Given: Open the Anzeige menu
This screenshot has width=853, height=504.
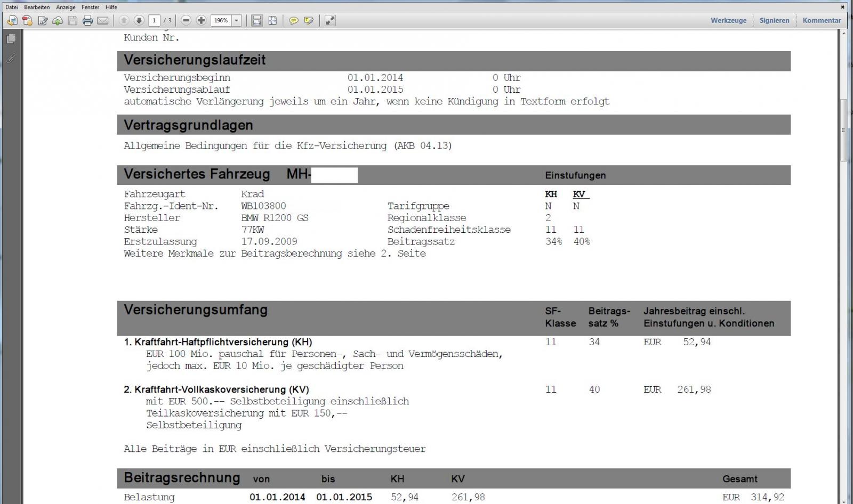Looking at the screenshot, I should [x=66, y=7].
